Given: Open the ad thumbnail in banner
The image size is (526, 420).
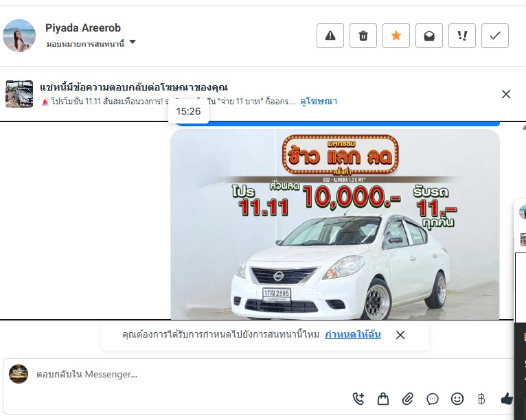Looking at the screenshot, I should [x=19, y=94].
